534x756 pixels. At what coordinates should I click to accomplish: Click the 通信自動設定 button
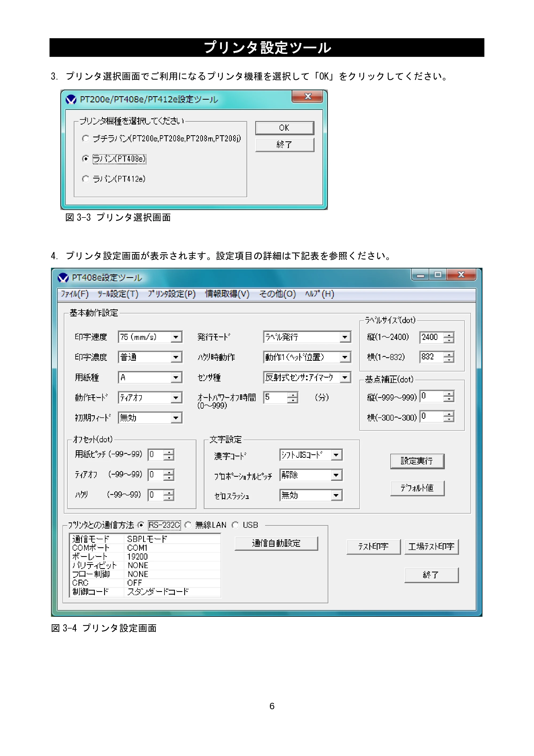click(276, 544)
